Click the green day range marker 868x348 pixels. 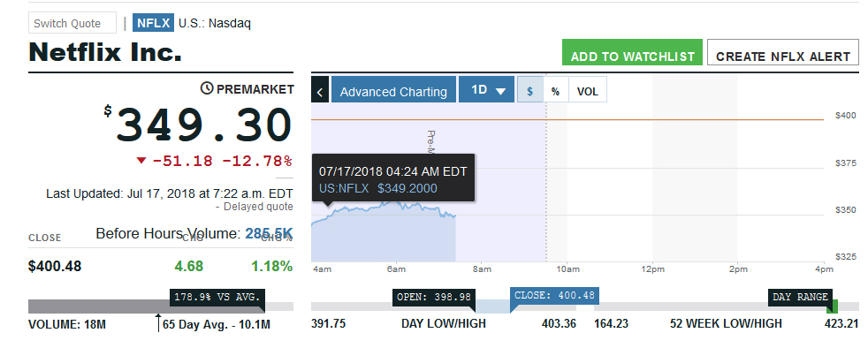[834, 306]
